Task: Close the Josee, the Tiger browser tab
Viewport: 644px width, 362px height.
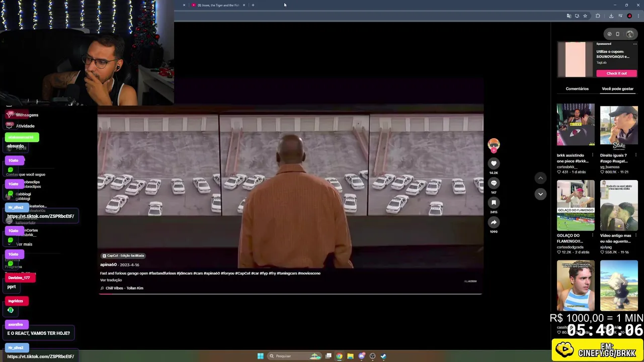Action: [x=244, y=5]
